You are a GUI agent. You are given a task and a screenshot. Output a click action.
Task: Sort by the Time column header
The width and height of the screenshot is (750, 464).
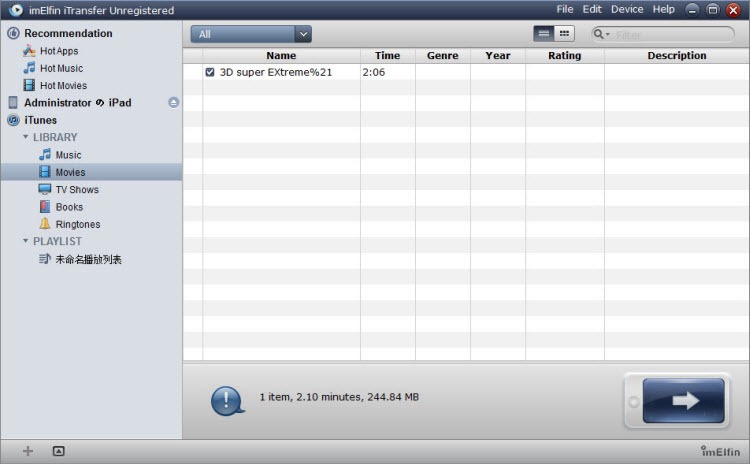click(387, 55)
